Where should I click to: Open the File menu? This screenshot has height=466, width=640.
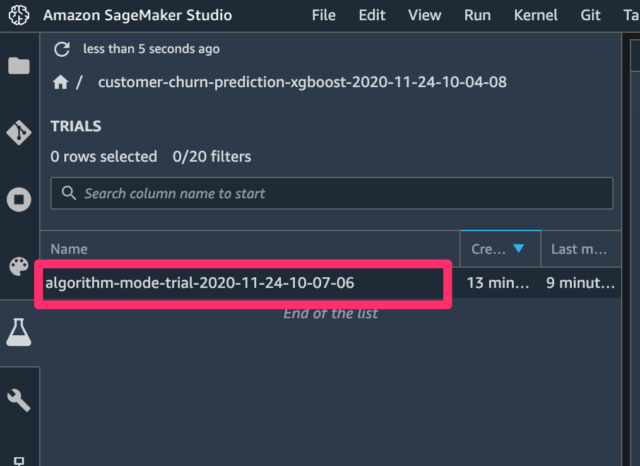click(x=324, y=15)
